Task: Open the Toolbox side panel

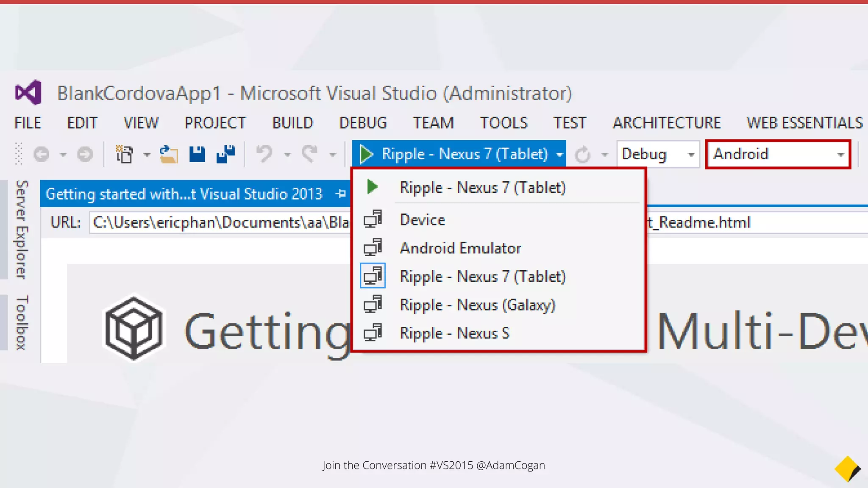Action: coord(22,323)
